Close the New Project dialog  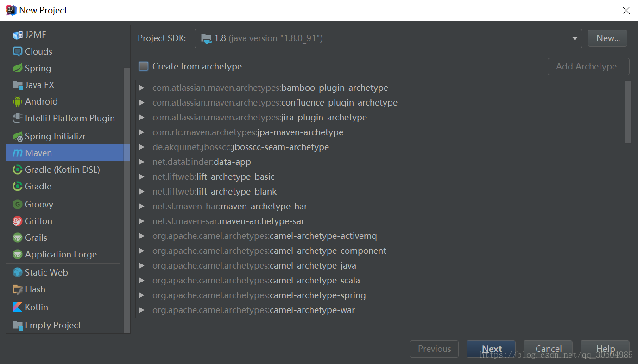[x=626, y=10]
